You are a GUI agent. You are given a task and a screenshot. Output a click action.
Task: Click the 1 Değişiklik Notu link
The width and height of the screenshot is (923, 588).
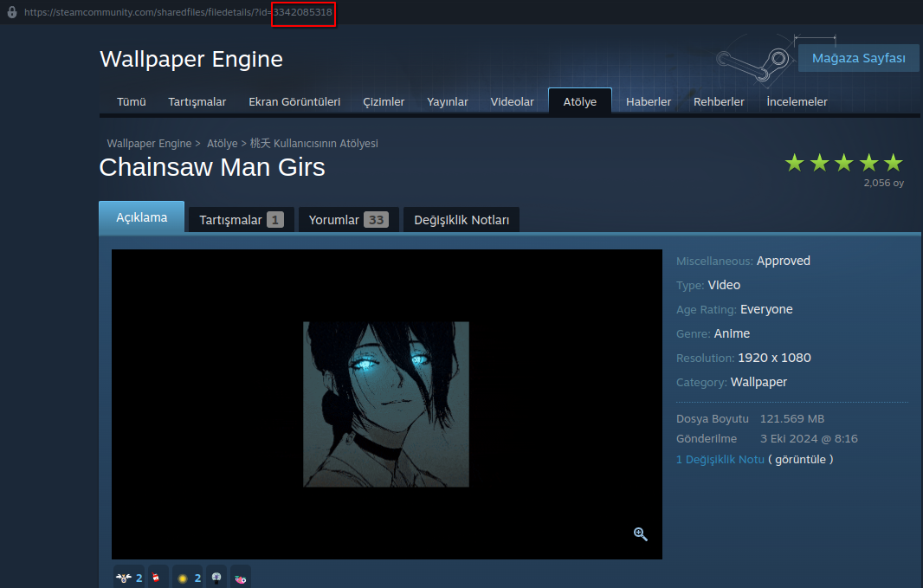click(720, 460)
